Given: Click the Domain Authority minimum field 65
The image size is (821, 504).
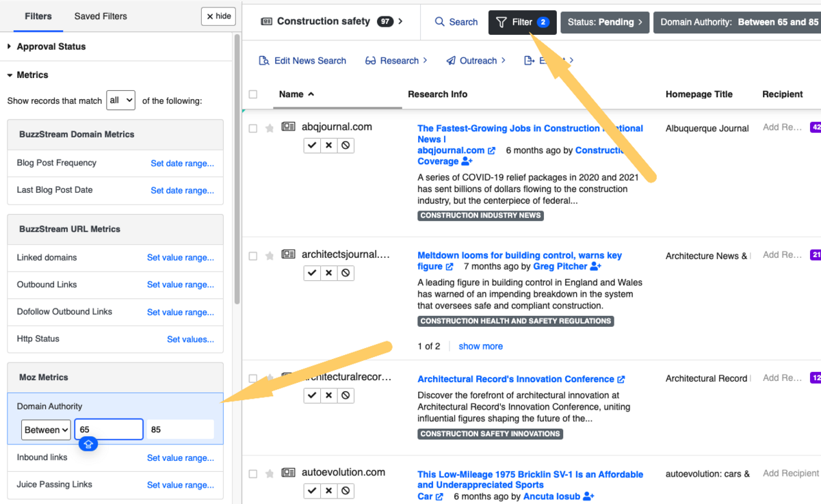Looking at the screenshot, I should tap(109, 429).
